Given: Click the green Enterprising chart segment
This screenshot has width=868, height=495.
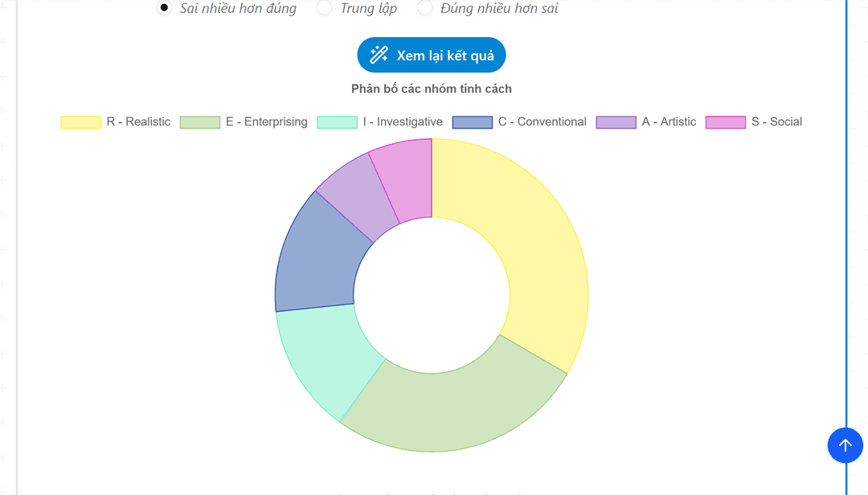Looking at the screenshot, I should click(x=450, y=408).
